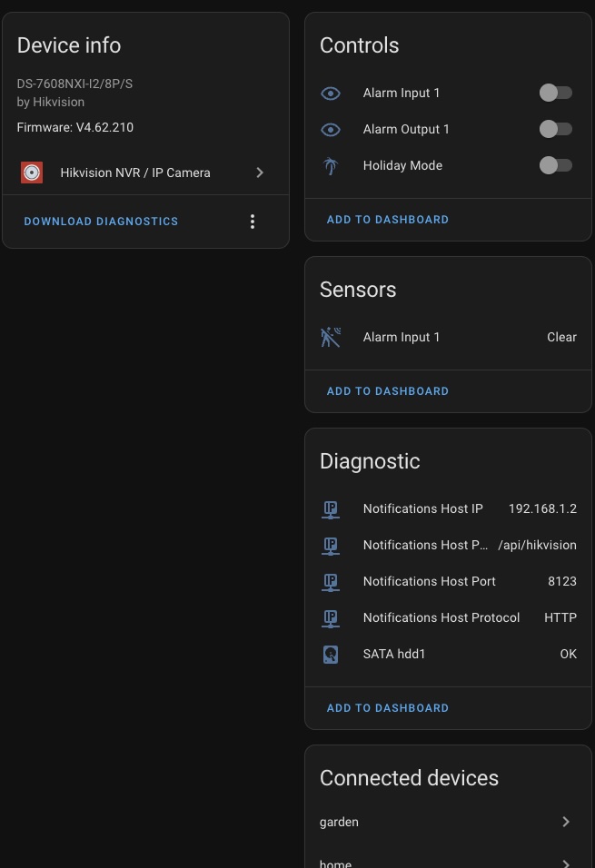Expand the Hikvision NVR / IP Camera chevron
The width and height of the screenshot is (595, 868).
click(x=260, y=173)
